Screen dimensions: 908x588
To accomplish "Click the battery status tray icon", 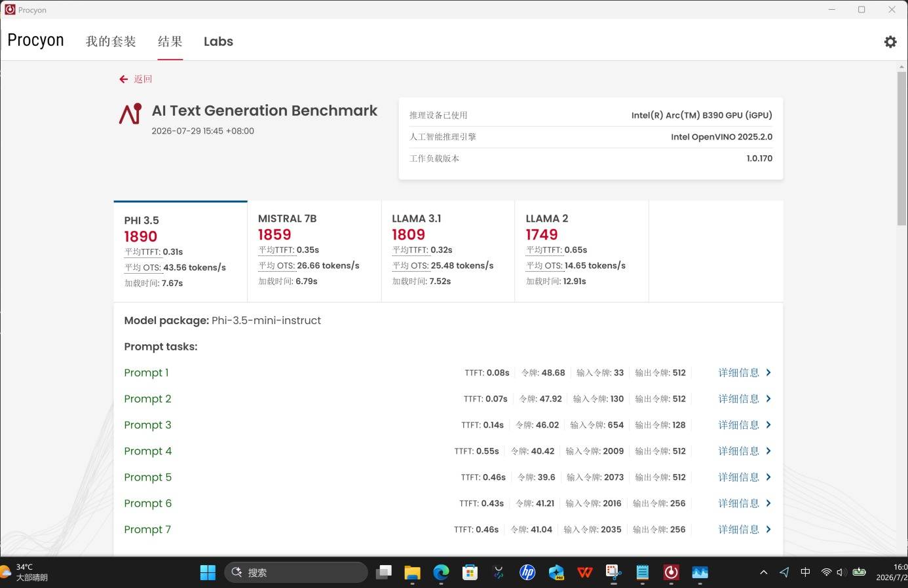I will pyautogui.click(x=860, y=572).
